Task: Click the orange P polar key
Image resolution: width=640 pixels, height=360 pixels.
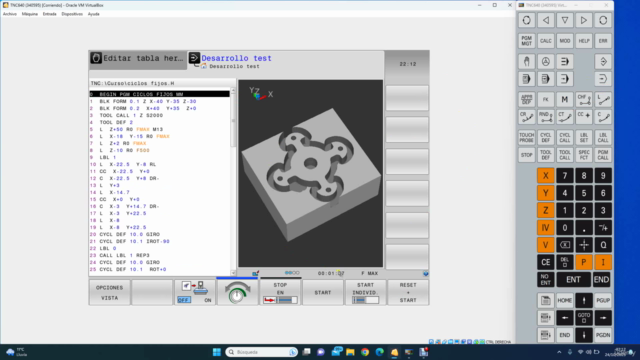Action: pyautogui.click(x=584, y=262)
